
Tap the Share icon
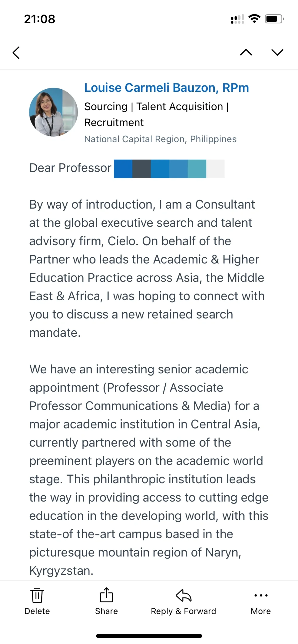click(x=106, y=595)
